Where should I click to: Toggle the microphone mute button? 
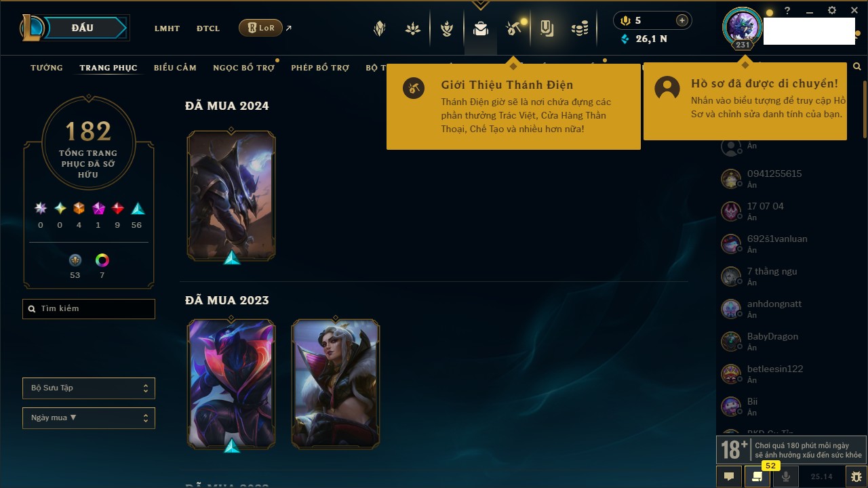(x=786, y=476)
